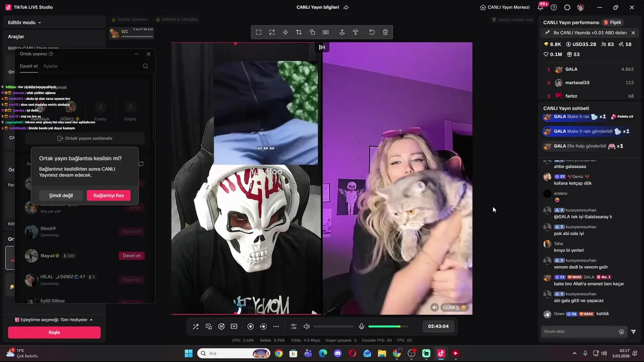Invite Hayal with Davet et button
This screenshot has height=362, width=644.
pyautogui.click(x=132, y=255)
